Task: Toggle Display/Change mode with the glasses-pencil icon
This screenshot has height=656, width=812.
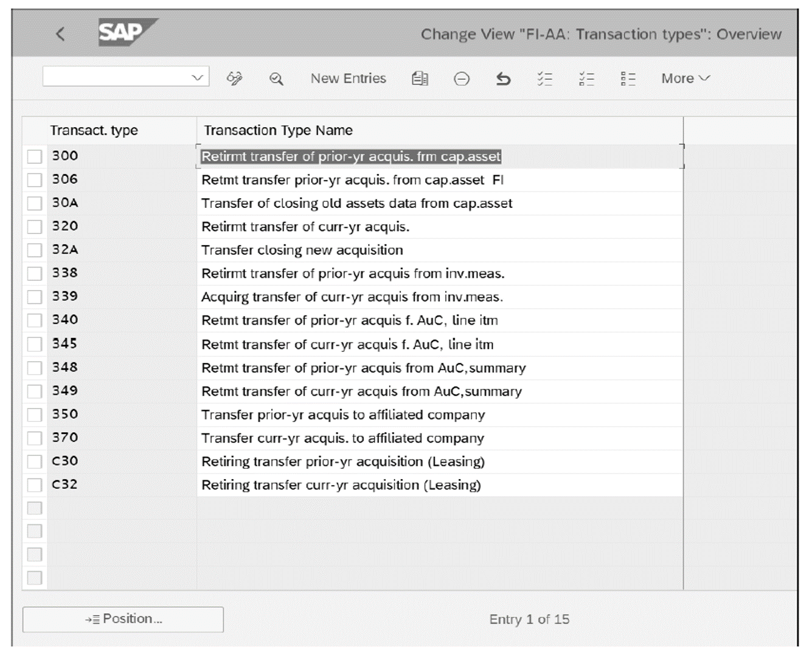Action: click(236, 78)
